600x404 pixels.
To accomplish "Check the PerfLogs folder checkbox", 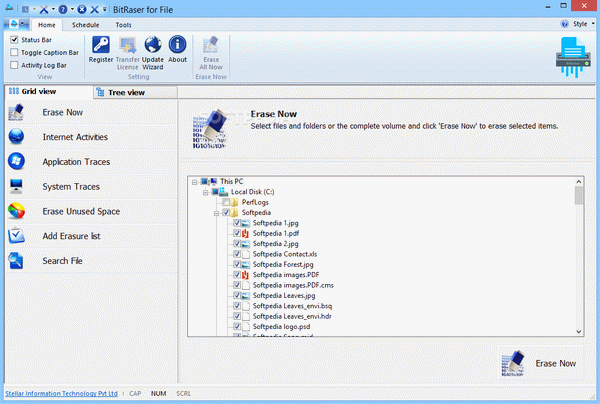I will click(x=226, y=202).
